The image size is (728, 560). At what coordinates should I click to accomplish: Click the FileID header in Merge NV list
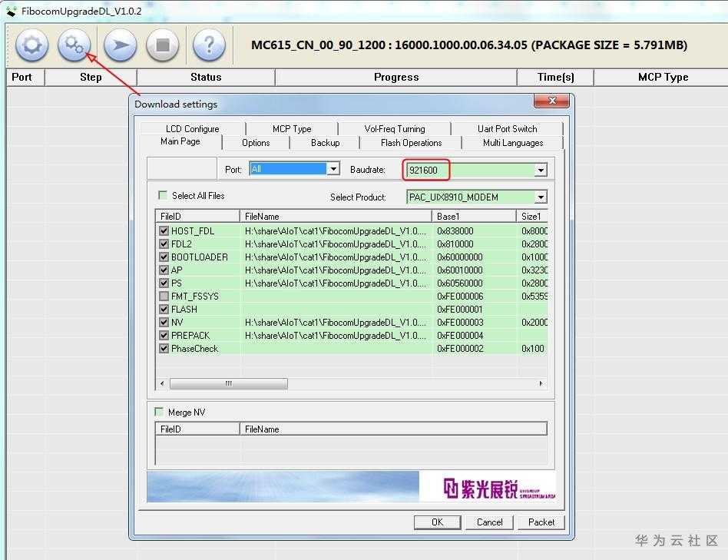pyautogui.click(x=197, y=429)
